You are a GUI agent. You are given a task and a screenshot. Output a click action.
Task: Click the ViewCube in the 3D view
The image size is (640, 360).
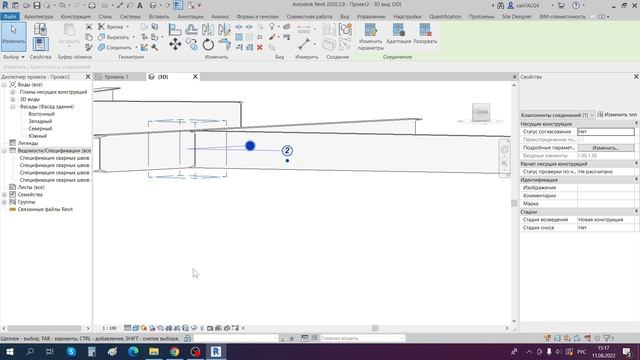(481, 112)
